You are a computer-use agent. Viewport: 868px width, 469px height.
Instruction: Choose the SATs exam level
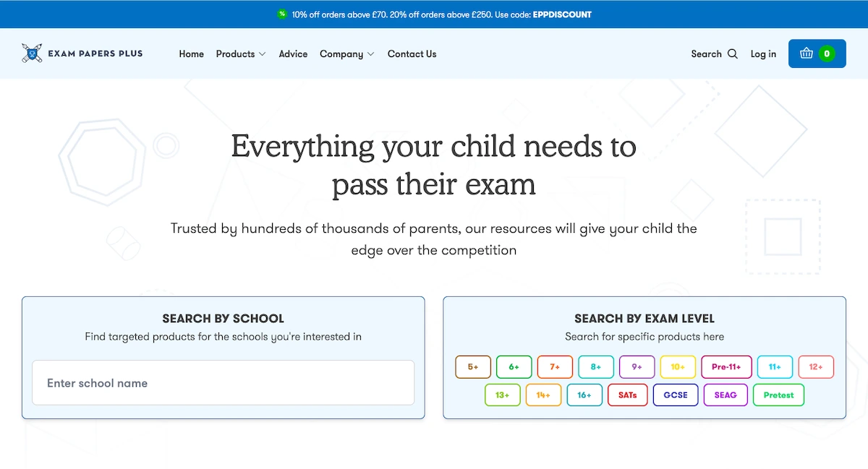pyautogui.click(x=627, y=395)
